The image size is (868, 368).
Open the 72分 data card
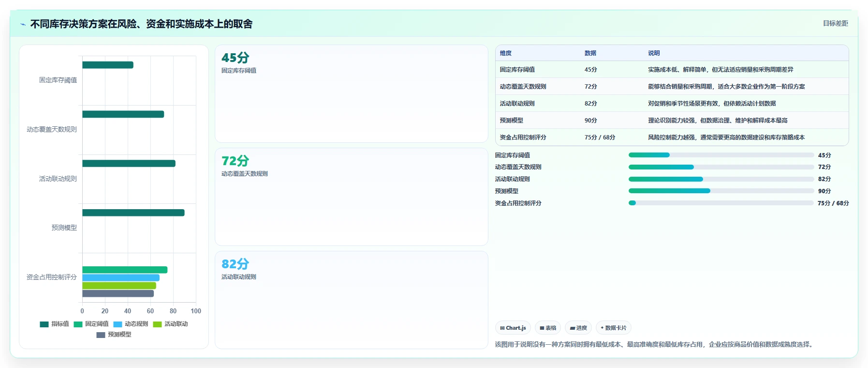[x=352, y=197]
